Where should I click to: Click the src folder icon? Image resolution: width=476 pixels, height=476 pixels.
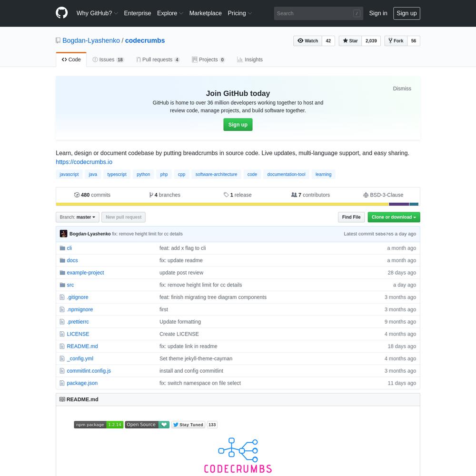point(62,285)
